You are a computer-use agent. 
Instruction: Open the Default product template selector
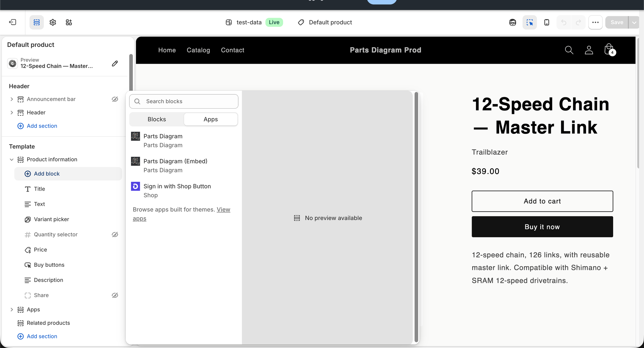click(x=325, y=22)
